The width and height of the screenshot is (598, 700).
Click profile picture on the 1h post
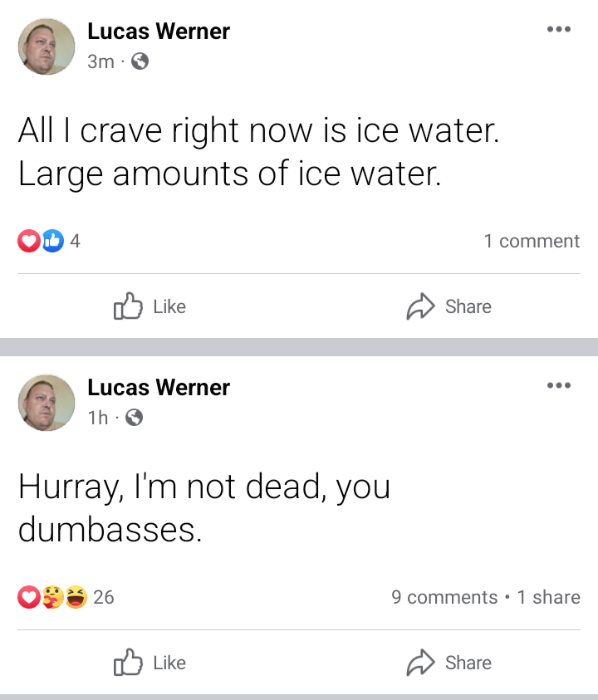pyautogui.click(x=47, y=403)
